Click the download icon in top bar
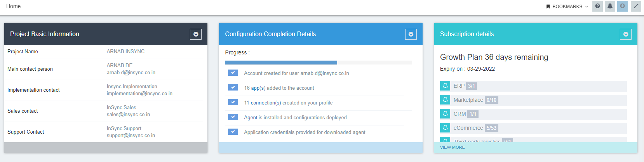This screenshot has height=162, width=644. [622, 6]
